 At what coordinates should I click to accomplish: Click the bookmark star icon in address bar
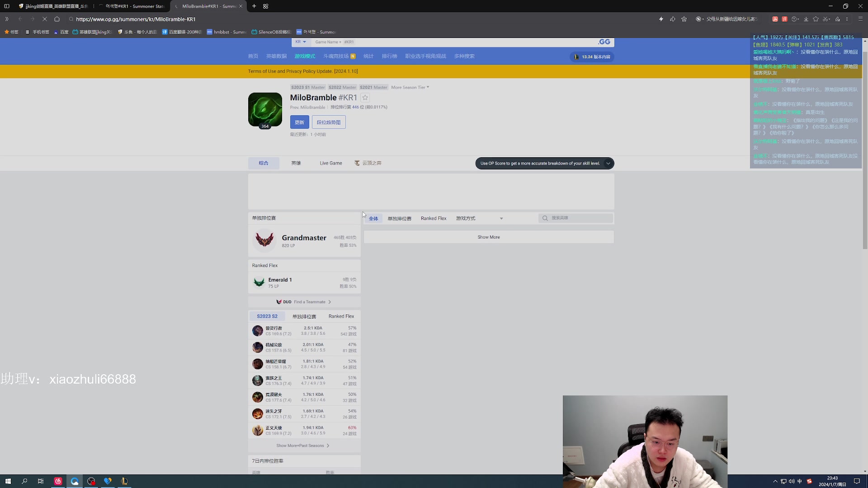point(684,19)
